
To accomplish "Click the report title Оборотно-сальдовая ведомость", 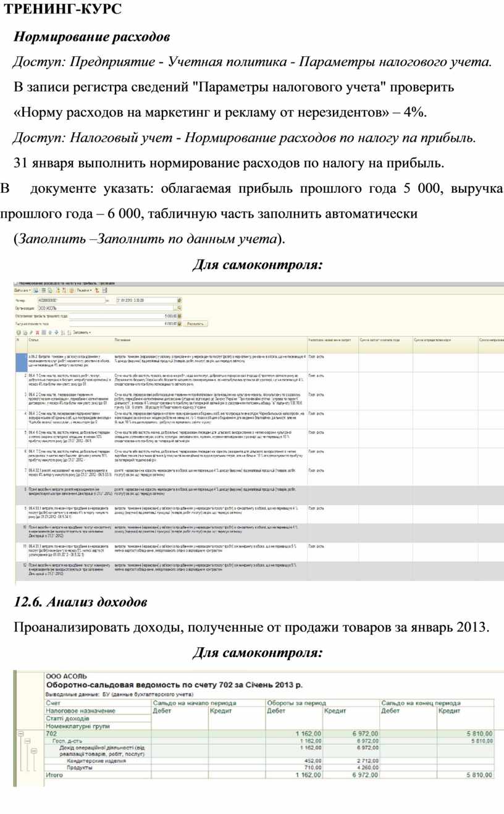I will click(x=175, y=685).
